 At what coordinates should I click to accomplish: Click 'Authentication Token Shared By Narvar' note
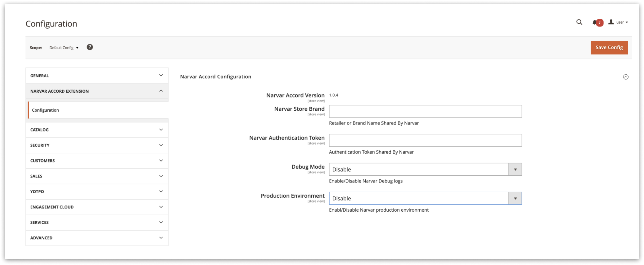tap(371, 152)
